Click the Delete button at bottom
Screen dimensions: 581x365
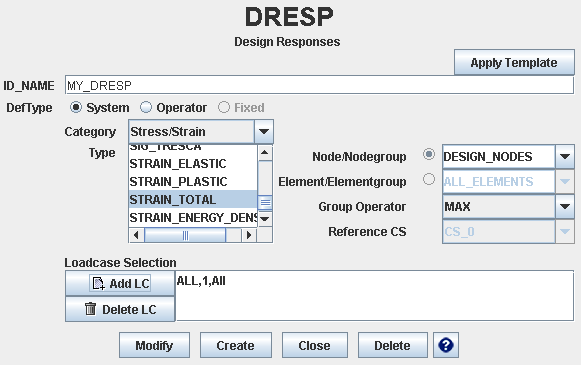(x=392, y=345)
